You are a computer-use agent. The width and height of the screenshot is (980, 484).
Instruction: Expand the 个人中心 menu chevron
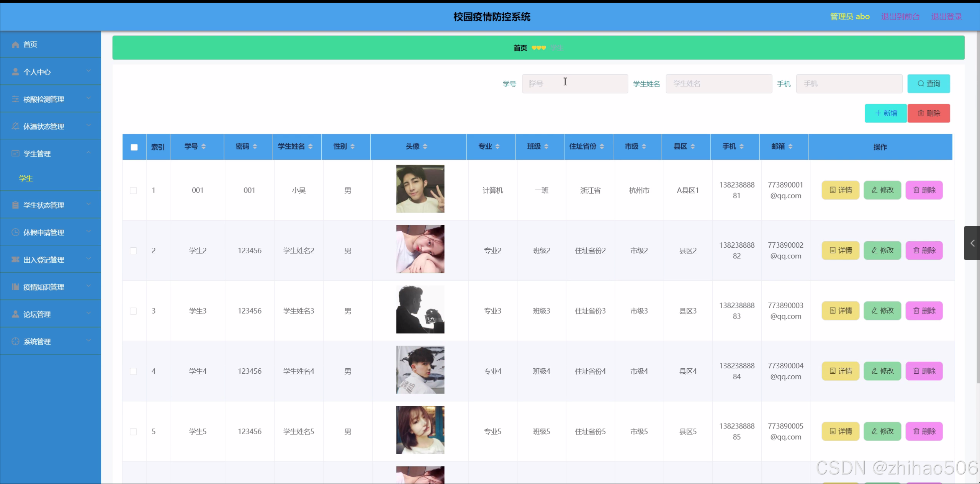click(x=88, y=71)
